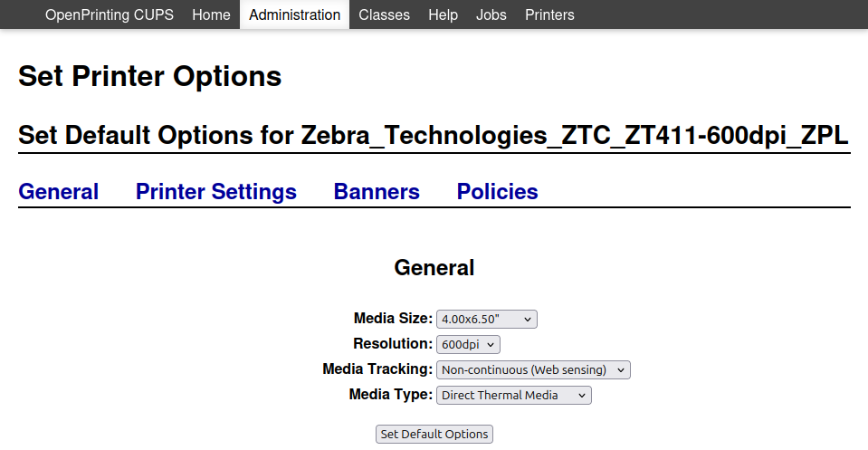
Task: Expand the Media Size dropdown
Action: click(x=487, y=319)
